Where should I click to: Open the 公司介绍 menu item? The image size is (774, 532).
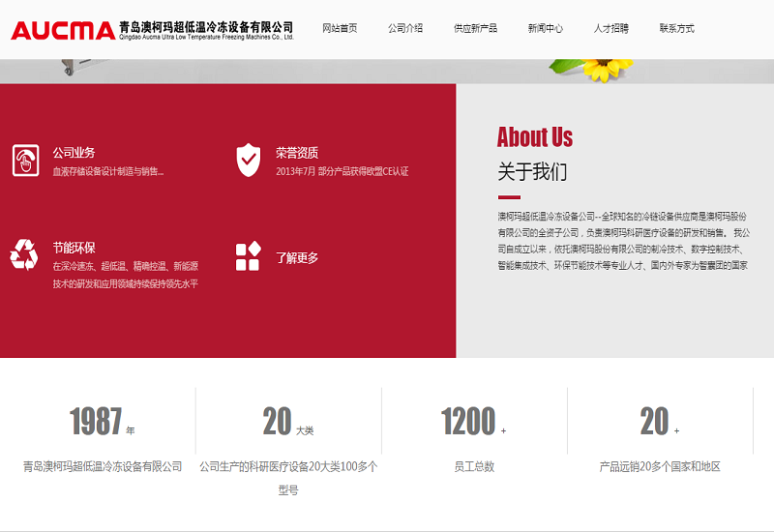coord(405,29)
